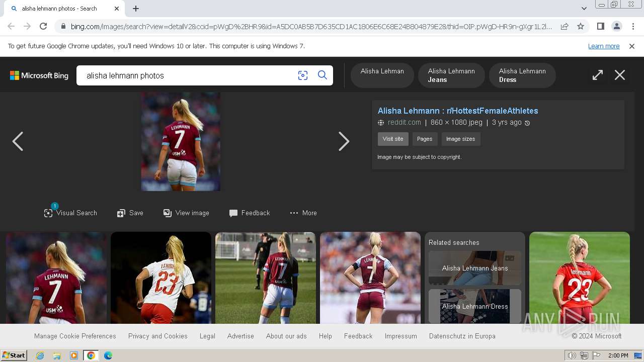The height and width of the screenshot is (362, 644).
Task: Open thumbnail with referee on grass field
Action: pos(266,278)
